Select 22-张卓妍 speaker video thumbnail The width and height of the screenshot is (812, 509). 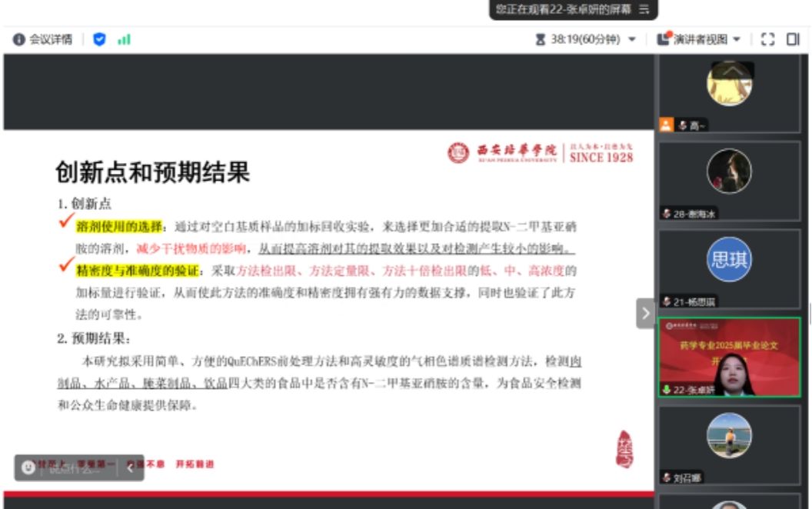729,358
